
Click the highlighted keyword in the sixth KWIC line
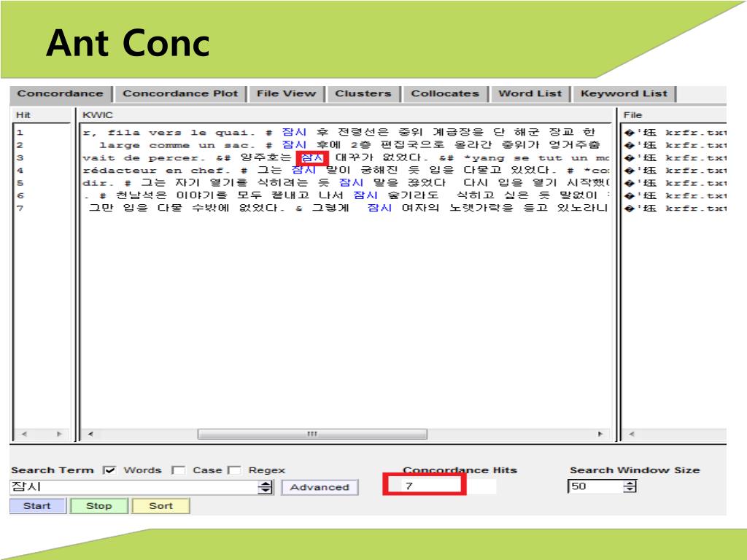click(x=365, y=195)
